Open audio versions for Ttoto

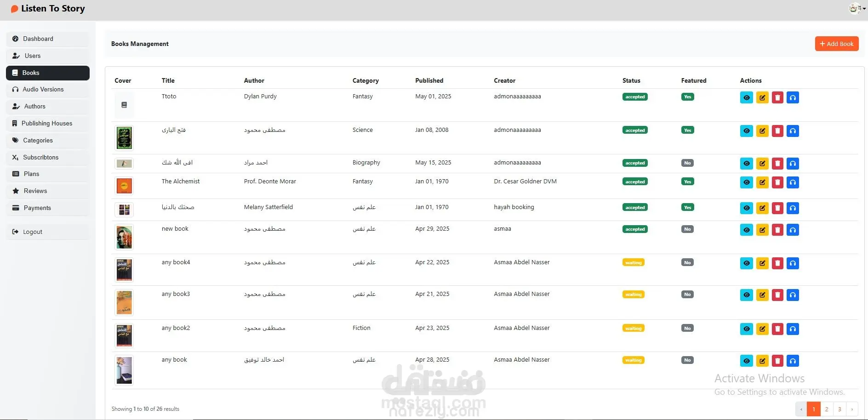pyautogui.click(x=793, y=97)
